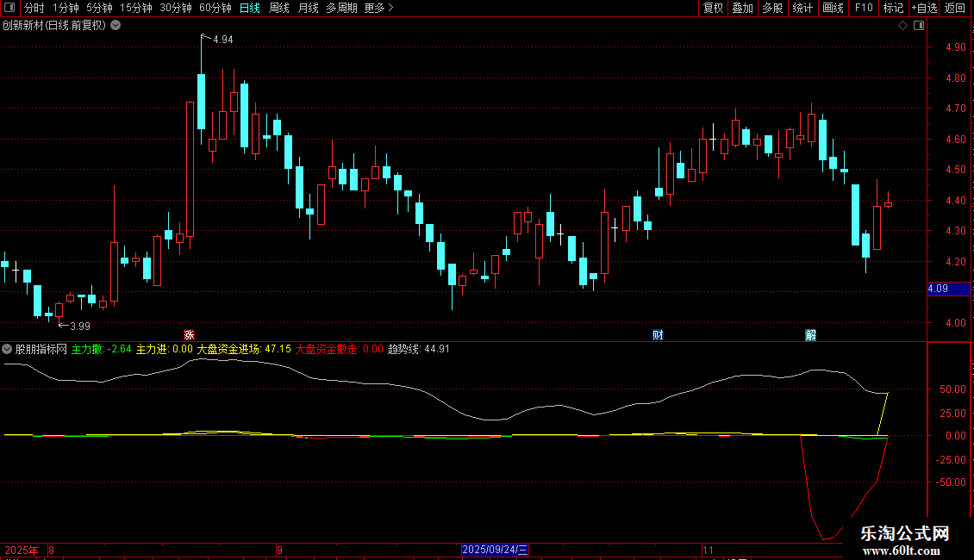This screenshot has width=974, height=560.
Task: Expand the 股朋指标网 indicator dropdown arrow
Action: 7,349
